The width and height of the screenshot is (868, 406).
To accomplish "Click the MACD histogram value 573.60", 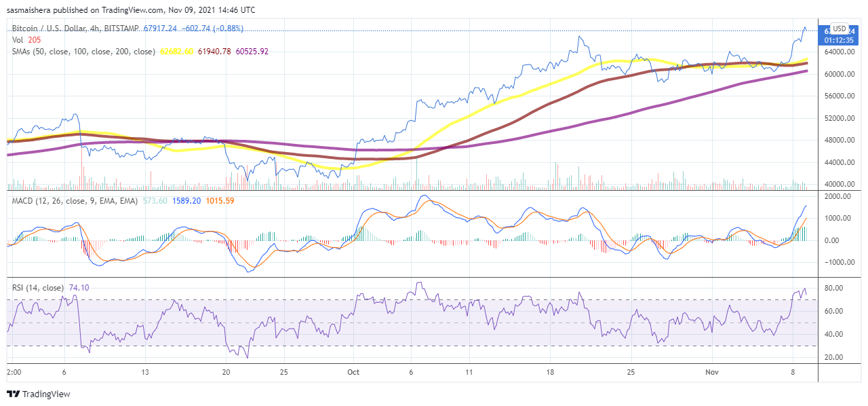I will tap(155, 201).
